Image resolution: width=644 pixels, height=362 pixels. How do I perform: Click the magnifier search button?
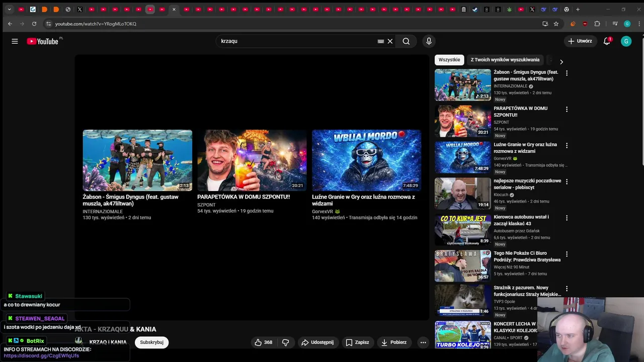(x=406, y=41)
